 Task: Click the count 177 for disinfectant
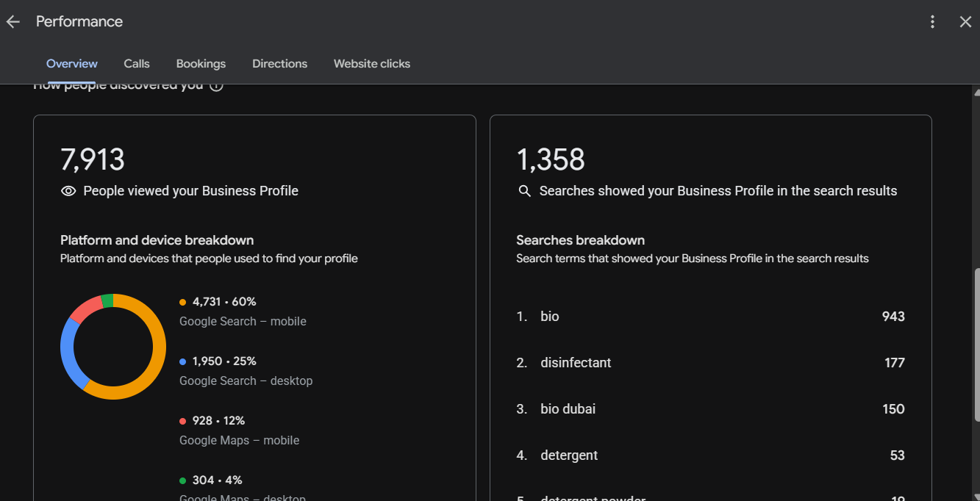coord(895,363)
